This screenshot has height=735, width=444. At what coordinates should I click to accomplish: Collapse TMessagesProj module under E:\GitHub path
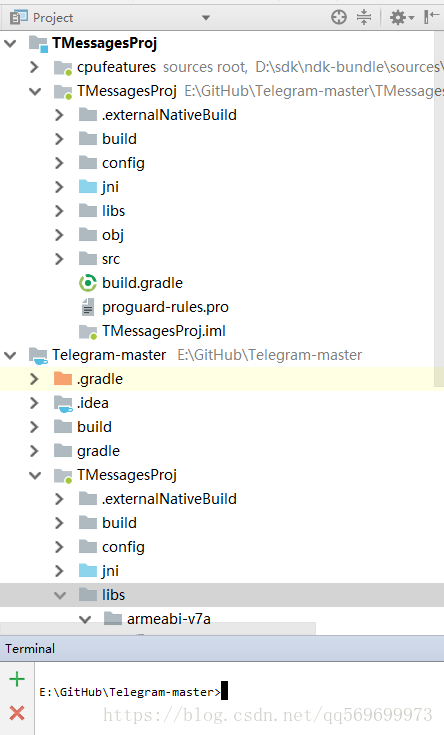pyautogui.click(x=35, y=91)
